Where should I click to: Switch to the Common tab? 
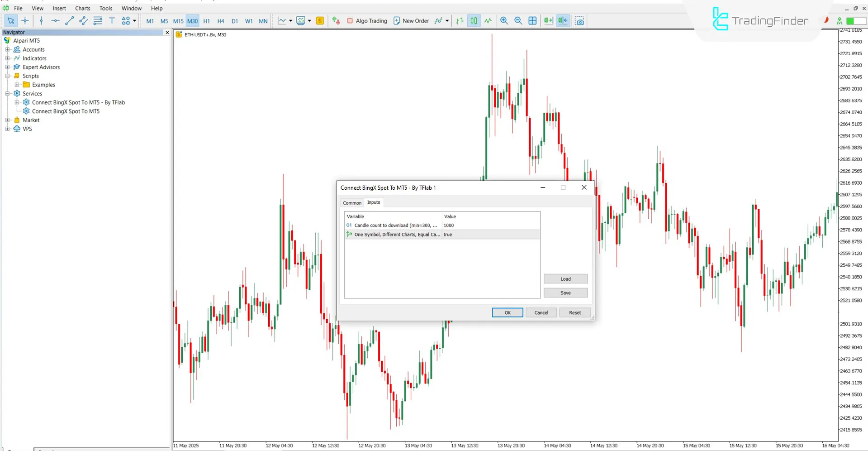coord(351,202)
